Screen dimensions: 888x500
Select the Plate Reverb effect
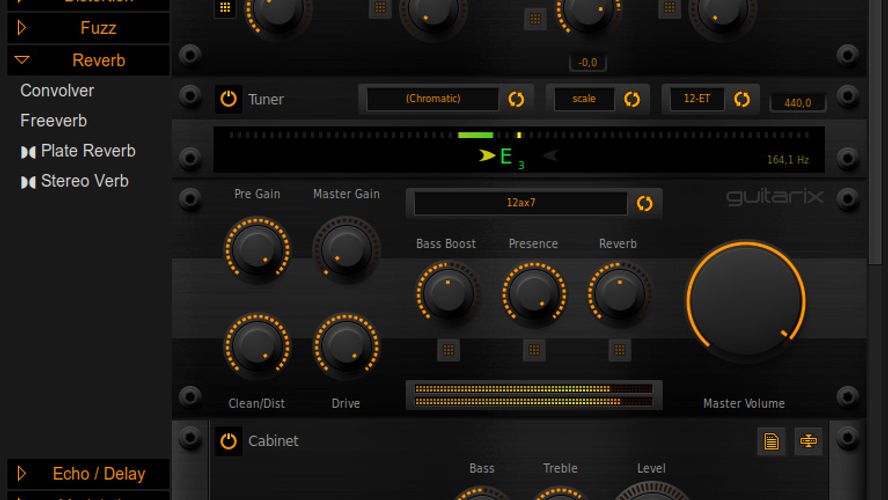tap(78, 151)
